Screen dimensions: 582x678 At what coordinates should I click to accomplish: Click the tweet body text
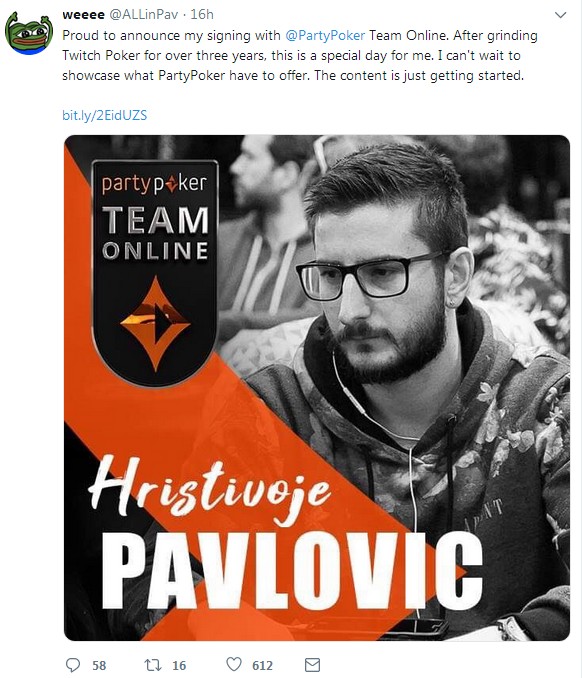pyautogui.click(x=300, y=55)
